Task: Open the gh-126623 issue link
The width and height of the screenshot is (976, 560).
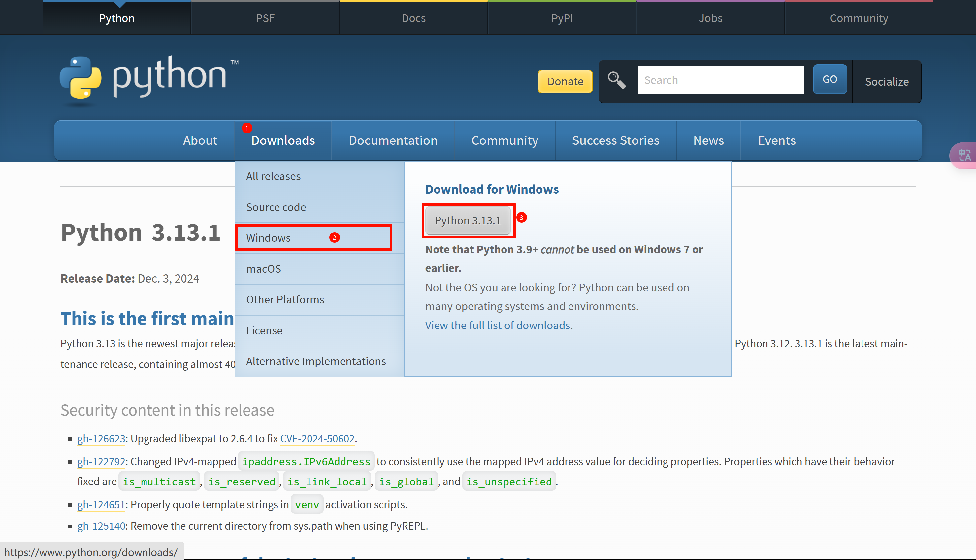Action: point(101,438)
